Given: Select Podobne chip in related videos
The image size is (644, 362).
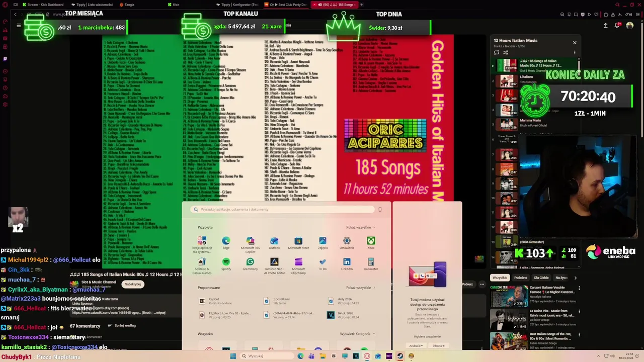Looking at the screenshot, I should [521, 278].
